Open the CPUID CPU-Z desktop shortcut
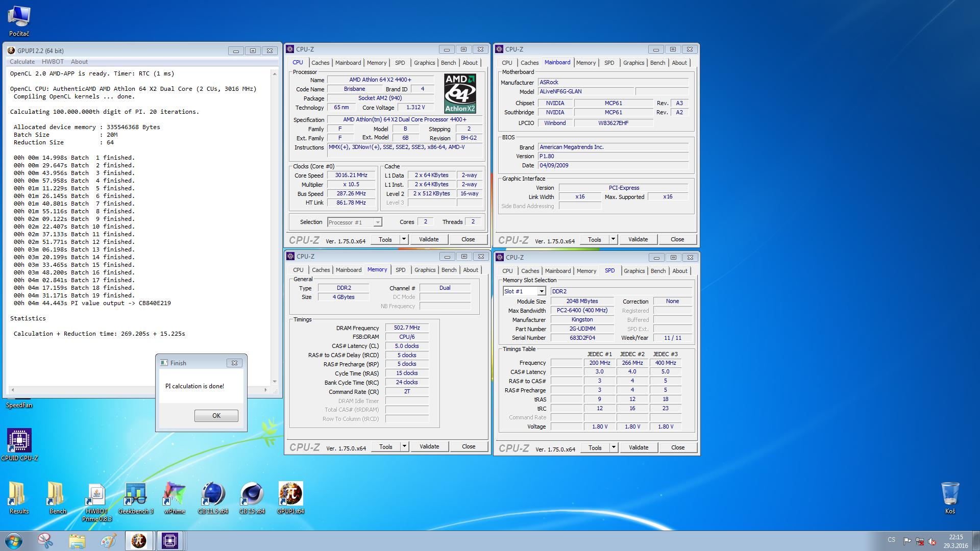980x551 pixels. click(x=19, y=445)
